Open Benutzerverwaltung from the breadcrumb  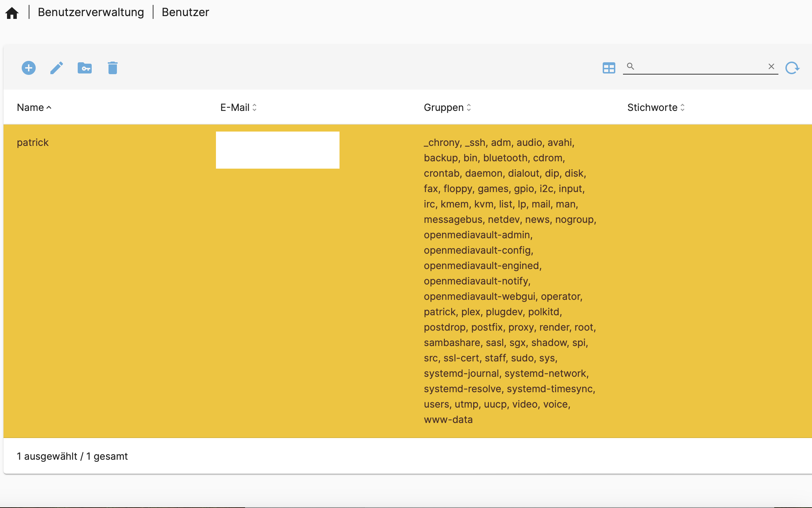[x=91, y=12]
